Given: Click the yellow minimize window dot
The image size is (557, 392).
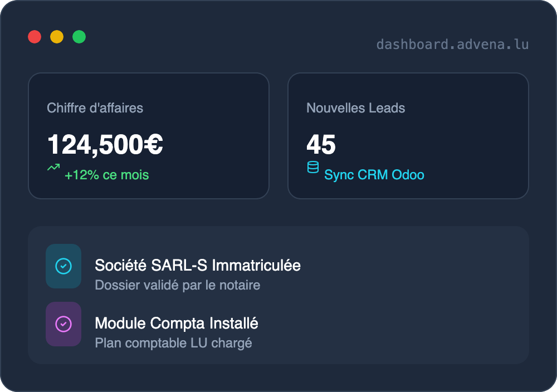Looking at the screenshot, I should click(57, 37).
